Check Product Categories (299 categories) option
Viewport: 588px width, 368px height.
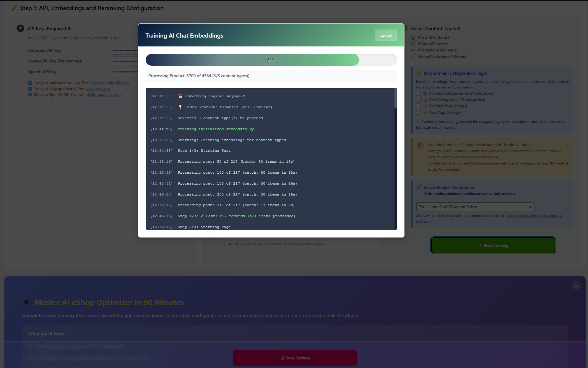click(x=418, y=93)
